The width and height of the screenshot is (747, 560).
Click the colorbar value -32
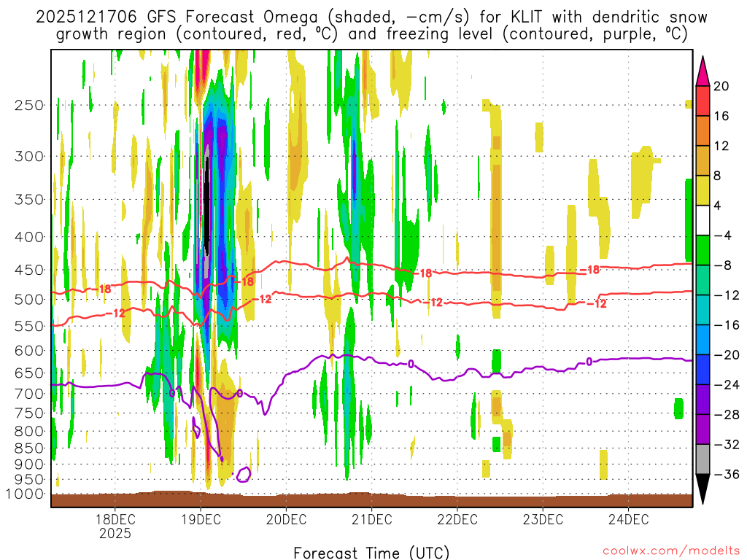coord(727,444)
